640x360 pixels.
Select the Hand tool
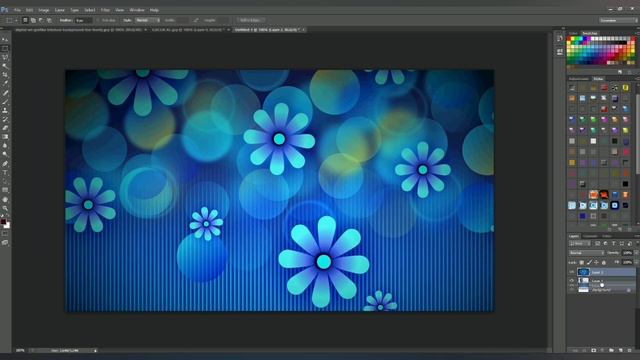tap(5, 200)
